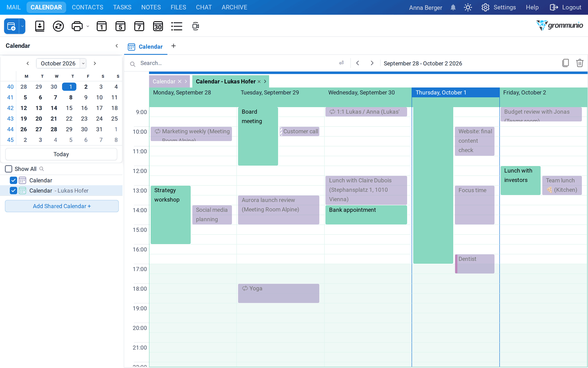Click the refresh/sync toolbar icon
Image resolution: width=588 pixels, height=368 pixels.
(x=58, y=26)
